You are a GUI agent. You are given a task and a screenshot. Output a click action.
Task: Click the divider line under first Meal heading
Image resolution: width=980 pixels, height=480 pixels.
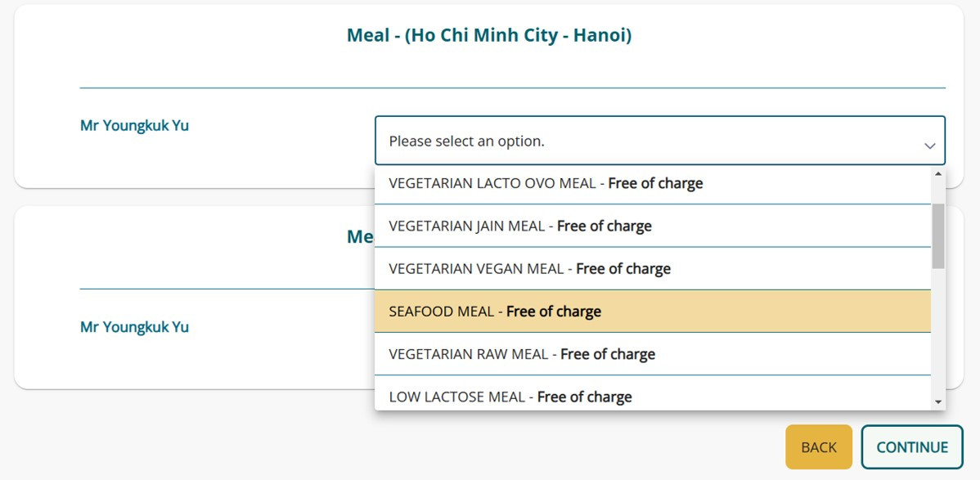[x=512, y=87]
